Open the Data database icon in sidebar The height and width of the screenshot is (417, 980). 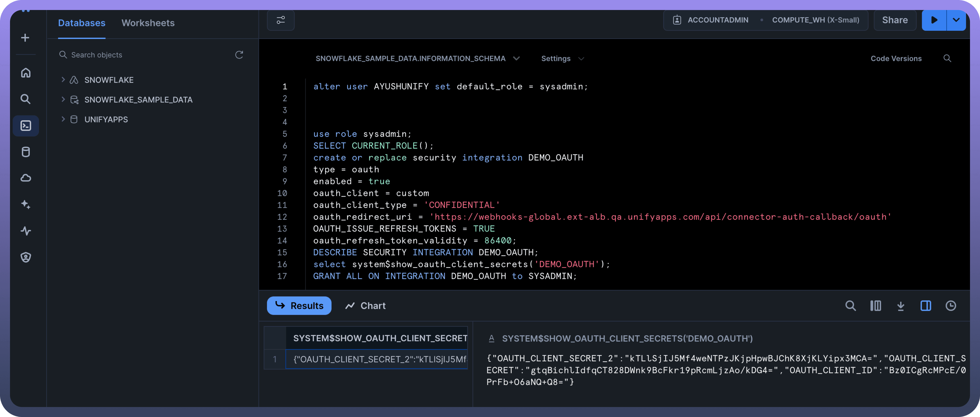tap(25, 152)
